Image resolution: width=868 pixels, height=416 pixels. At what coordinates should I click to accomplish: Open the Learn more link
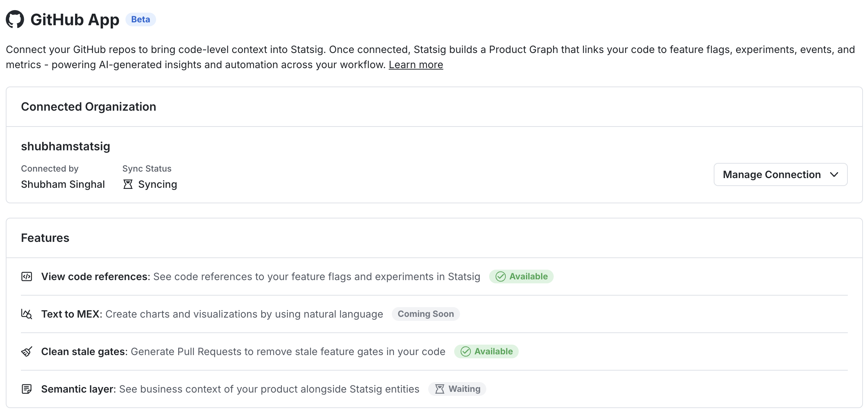(416, 65)
